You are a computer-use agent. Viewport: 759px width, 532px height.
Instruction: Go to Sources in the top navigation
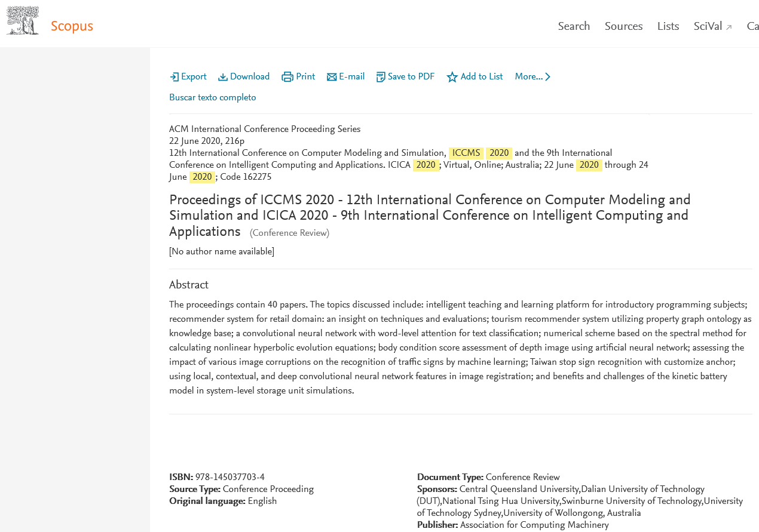(623, 26)
